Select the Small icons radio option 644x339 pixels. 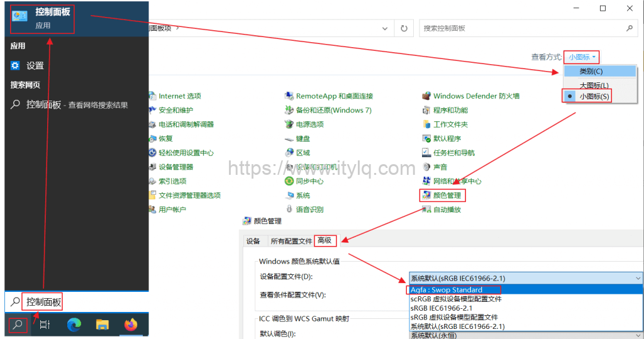tap(594, 96)
